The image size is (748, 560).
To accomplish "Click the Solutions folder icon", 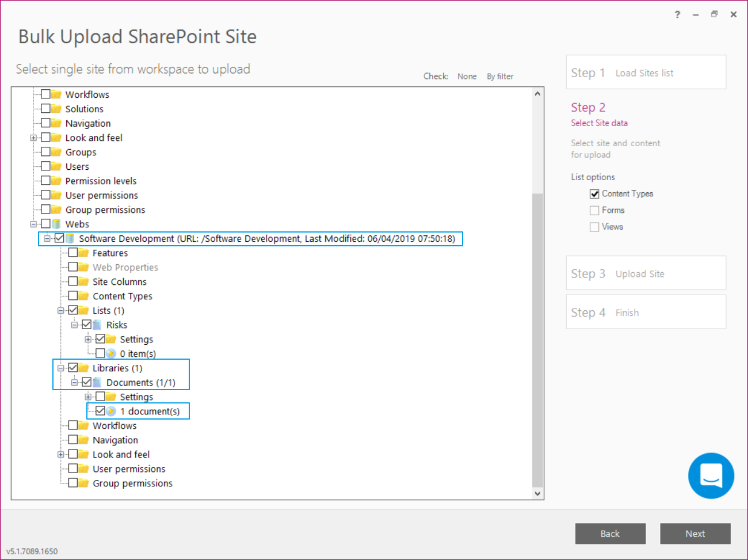I will (56, 109).
